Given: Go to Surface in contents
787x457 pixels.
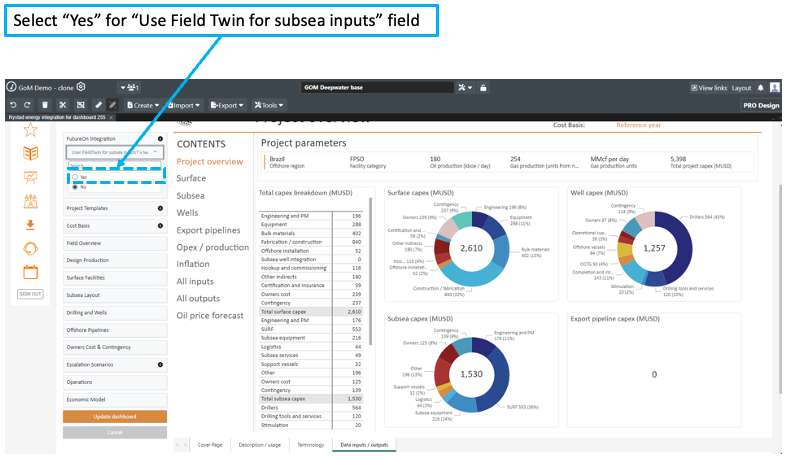Looking at the screenshot, I should click(191, 178).
